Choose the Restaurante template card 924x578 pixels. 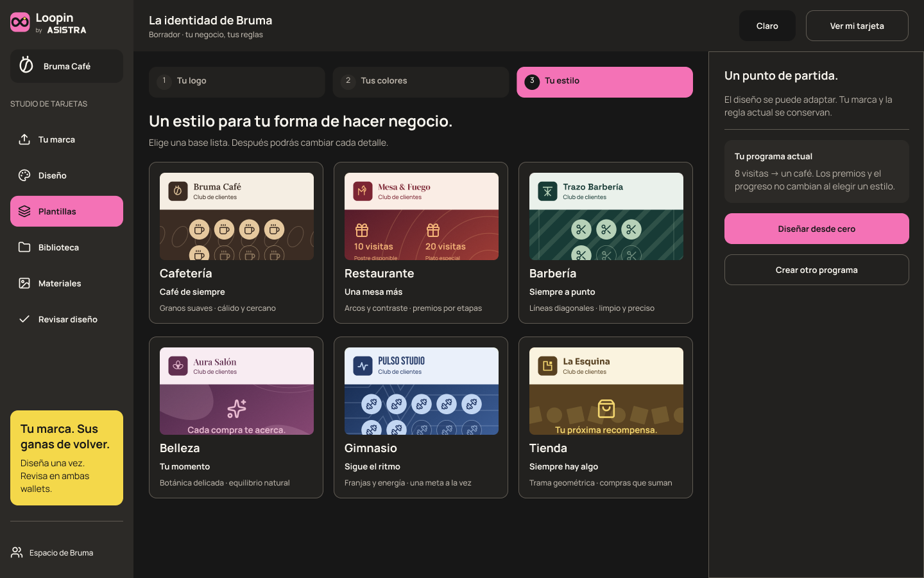click(421, 243)
